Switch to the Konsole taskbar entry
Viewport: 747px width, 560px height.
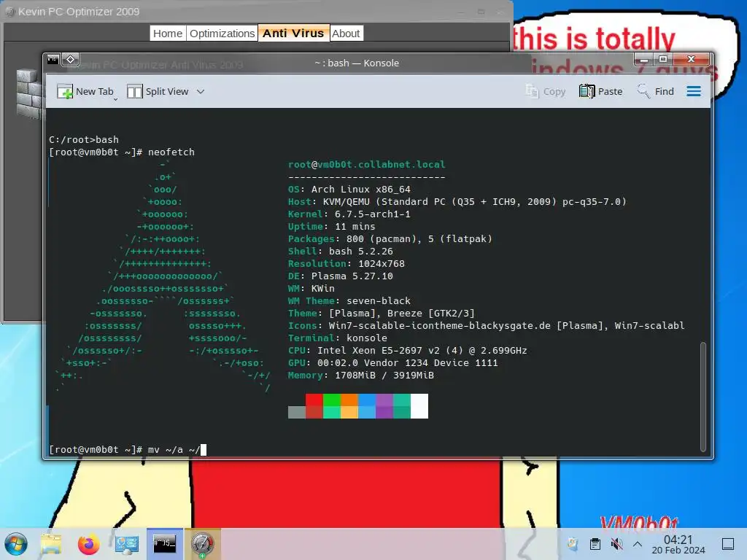(x=165, y=544)
